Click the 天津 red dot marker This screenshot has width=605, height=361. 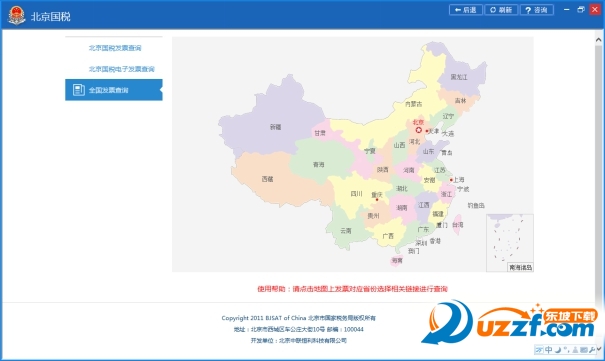pos(427,131)
